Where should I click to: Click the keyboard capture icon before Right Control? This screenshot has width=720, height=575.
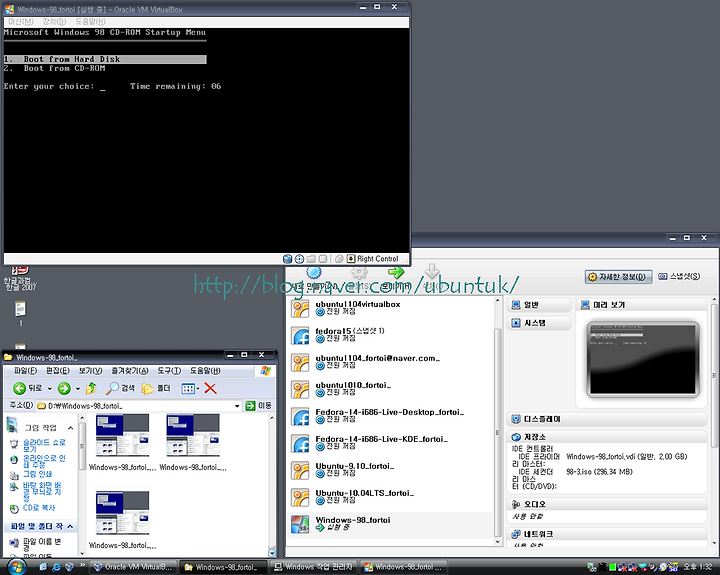pyautogui.click(x=351, y=259)
